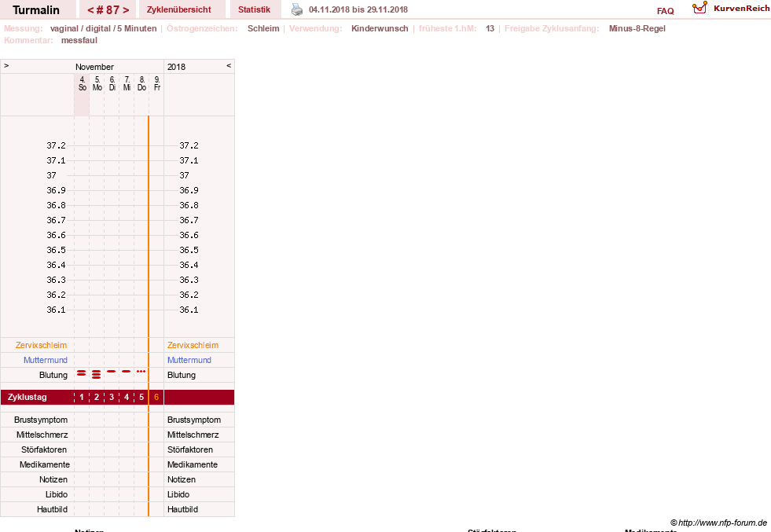Click highlighted cycle day 6

156,398
